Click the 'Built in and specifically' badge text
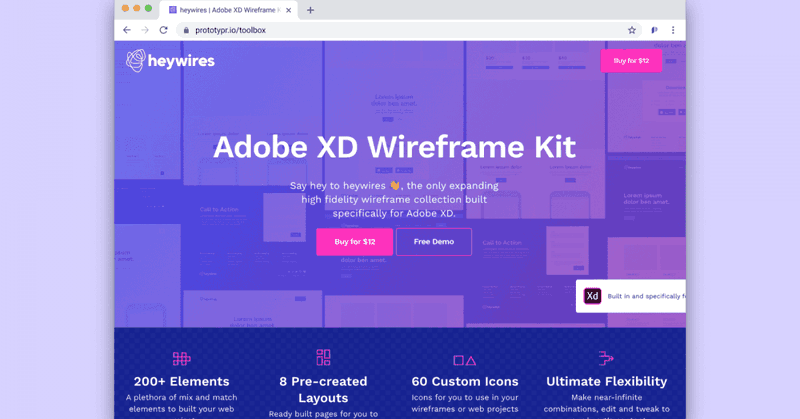This screenshot has height=419, width=800. tap(646, 296)
